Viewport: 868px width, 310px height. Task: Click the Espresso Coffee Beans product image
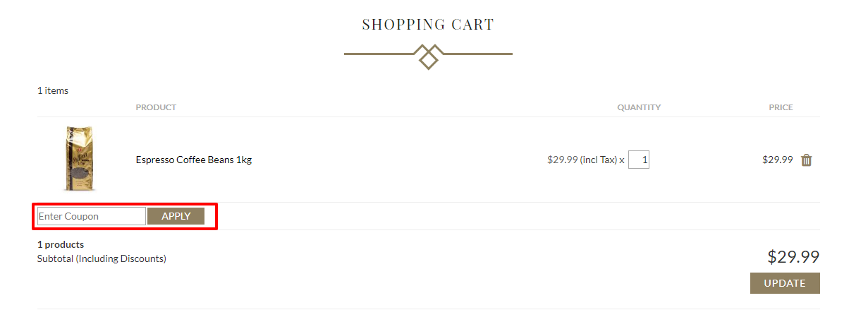coord(79,159)
